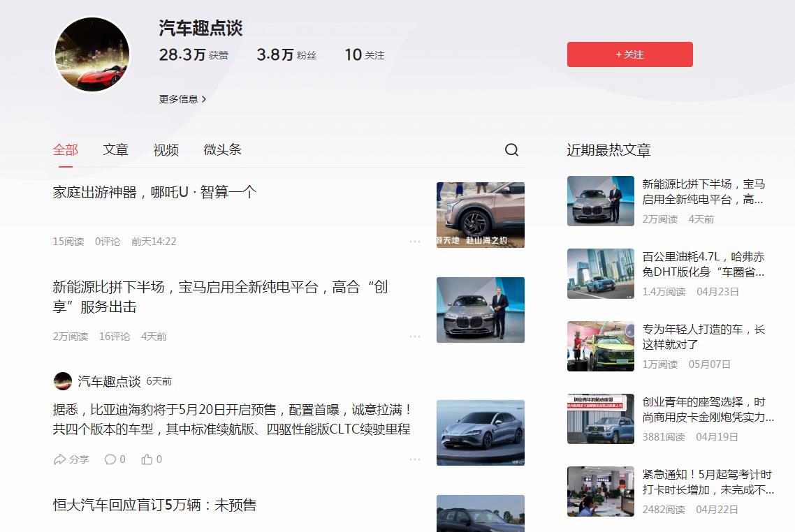The image size is (795, 532).
Task: Open hot article 专为年轻人打造的车
Action: tap(703, 337)
